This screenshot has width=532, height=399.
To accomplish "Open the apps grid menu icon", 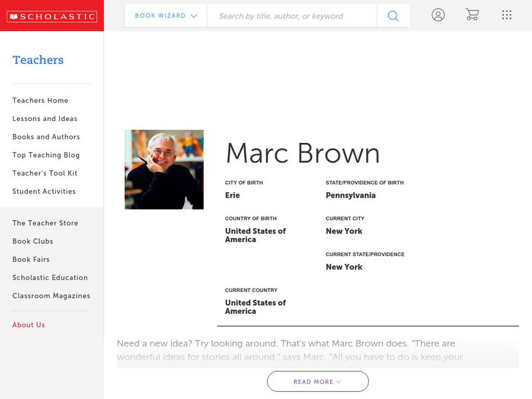I will [507, 15].
